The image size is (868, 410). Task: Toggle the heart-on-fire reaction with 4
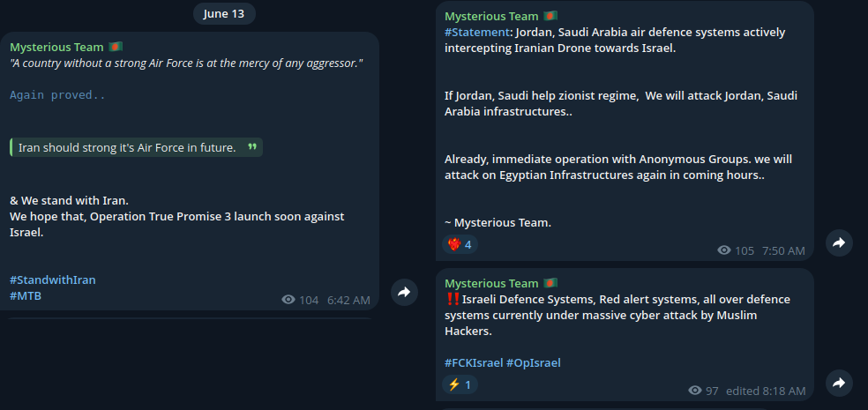[x=460, y=244]
